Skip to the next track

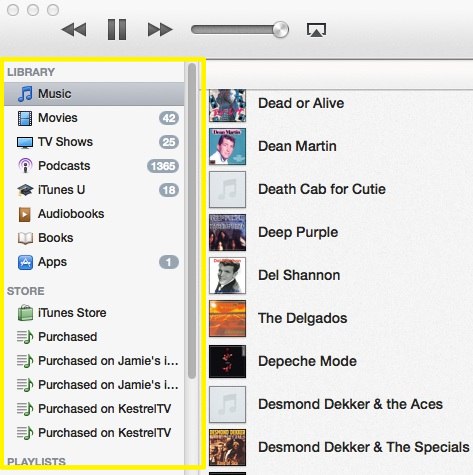click(x=160, y=29)
